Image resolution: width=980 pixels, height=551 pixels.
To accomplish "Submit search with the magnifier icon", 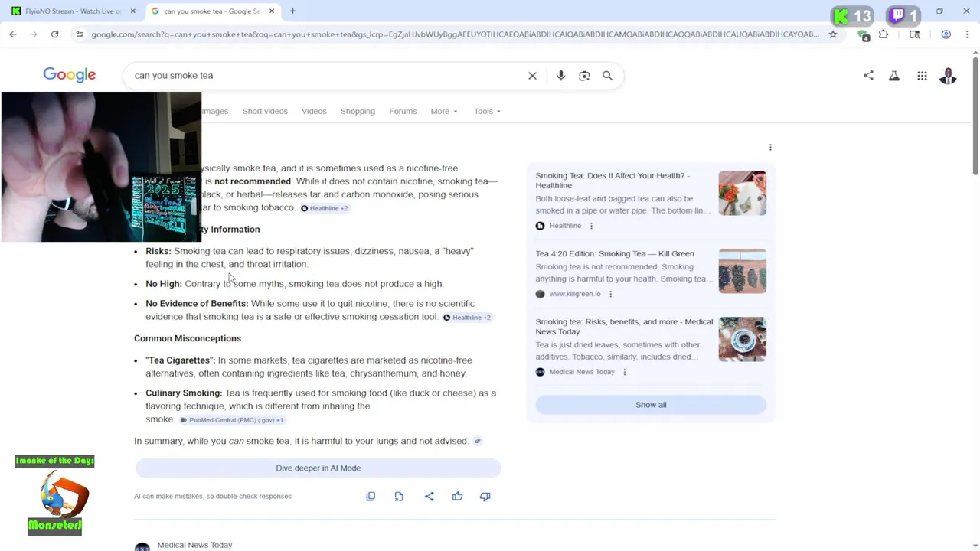I will [607, 76].
